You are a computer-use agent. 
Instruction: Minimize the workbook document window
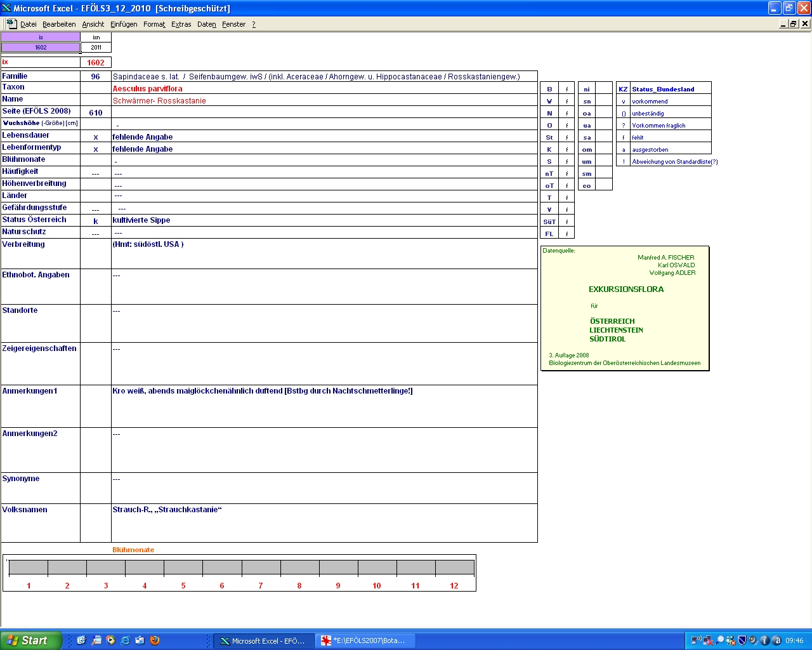pos(783,23)
